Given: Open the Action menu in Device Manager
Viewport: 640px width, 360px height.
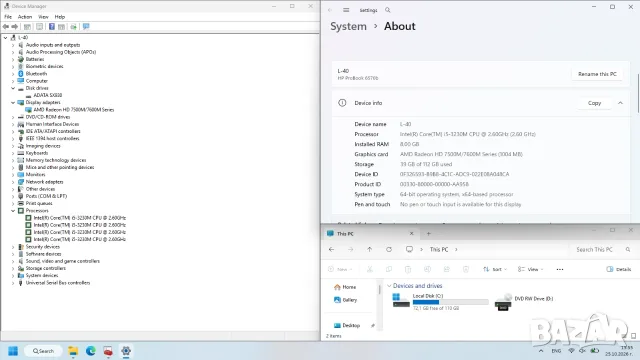Looking at the screenshot, I should [25, 17].
